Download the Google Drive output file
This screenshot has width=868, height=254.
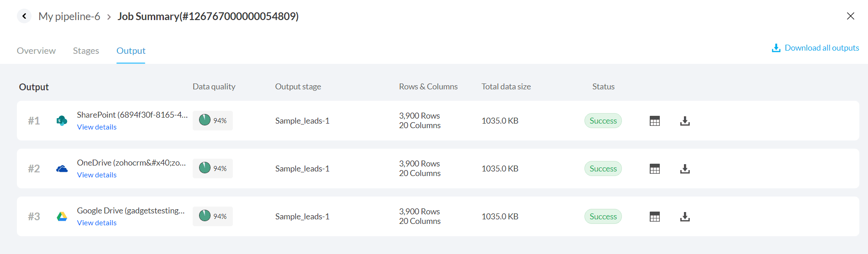click(x=684, y=217)
